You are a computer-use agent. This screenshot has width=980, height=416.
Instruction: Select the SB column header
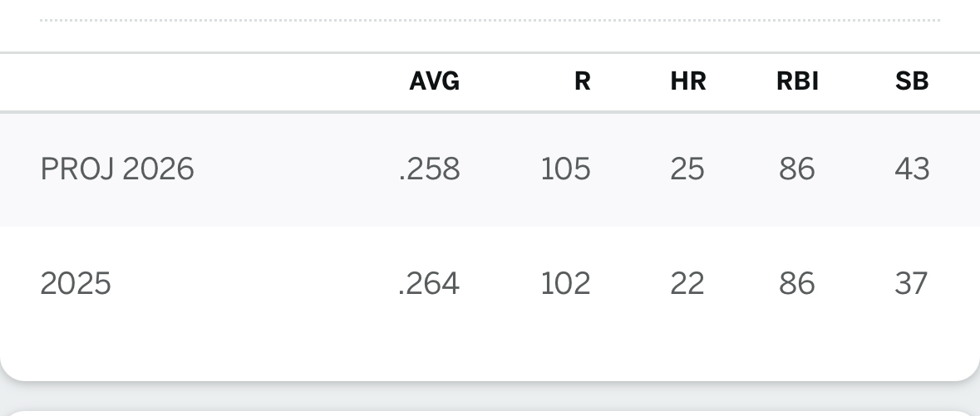click(x=912, y=81)
